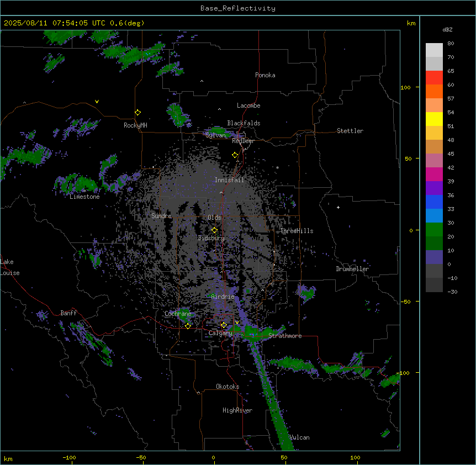The image size is (476, 465).
Task: Click the Lacombe city label
Action: [x=248, y=105]
